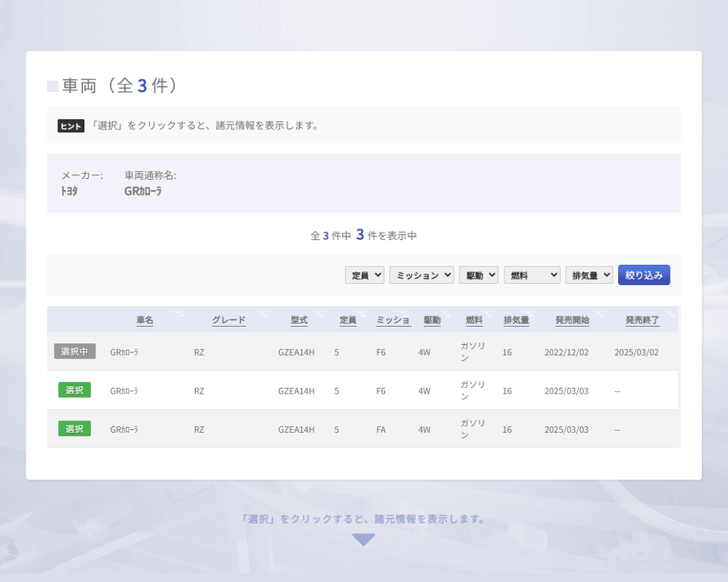Open the 駆動 filter dropdown
Viewport: 728px width, 582px height.
(x=479, y=275)
